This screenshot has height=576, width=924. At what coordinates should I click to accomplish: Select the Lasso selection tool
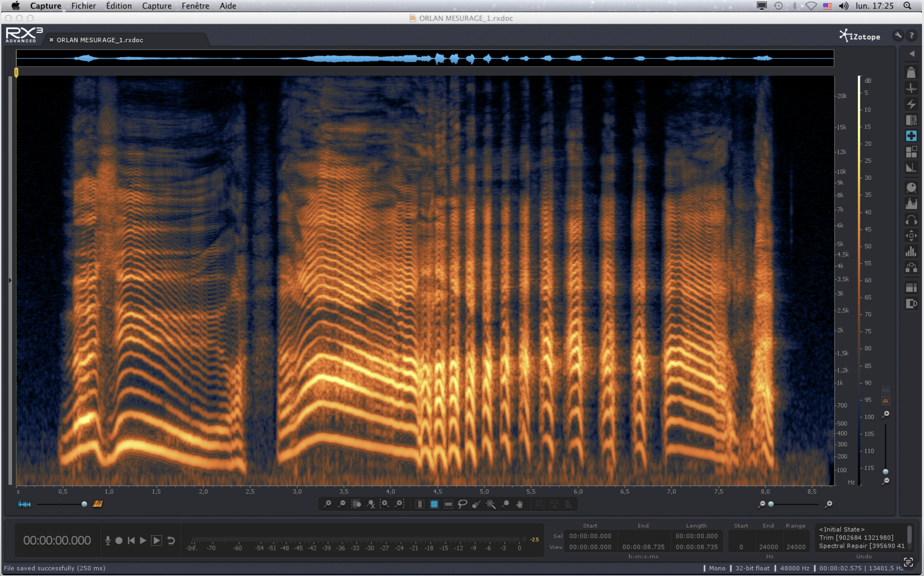(462, 504)
